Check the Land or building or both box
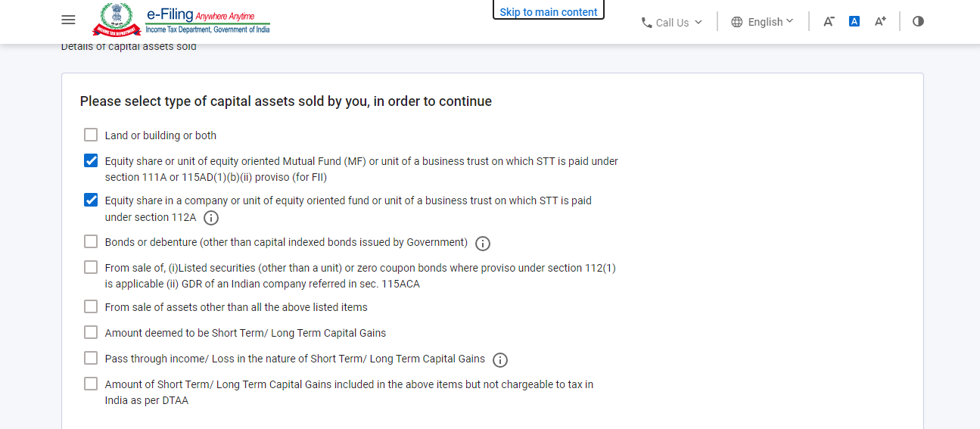The image size is (980, 429). click(x=91, y=135)
